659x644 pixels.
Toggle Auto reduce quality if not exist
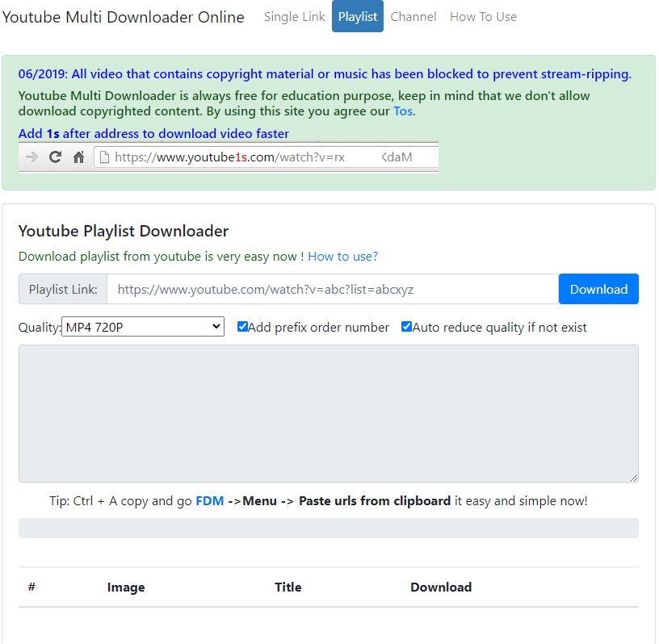[x=406, y=326]
